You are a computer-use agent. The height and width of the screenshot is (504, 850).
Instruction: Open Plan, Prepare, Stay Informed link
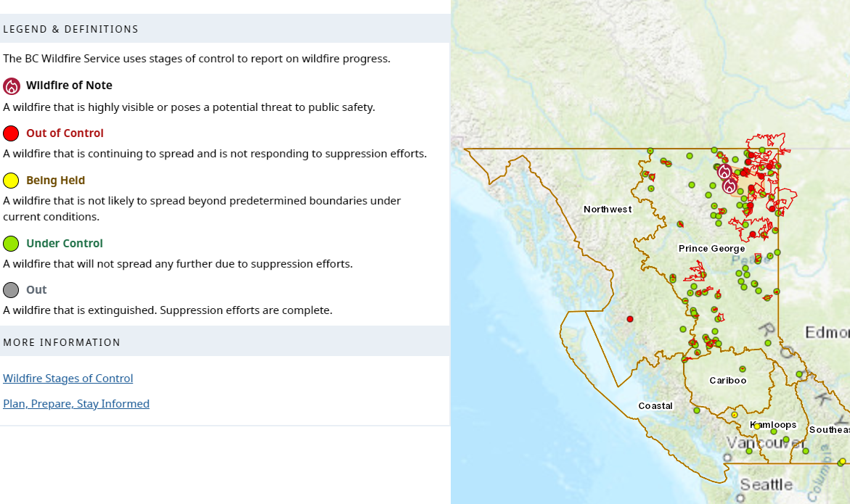(76, 404)
